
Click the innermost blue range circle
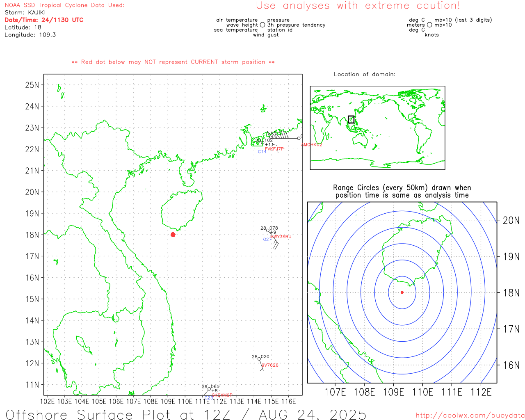[x=402, y=292]
